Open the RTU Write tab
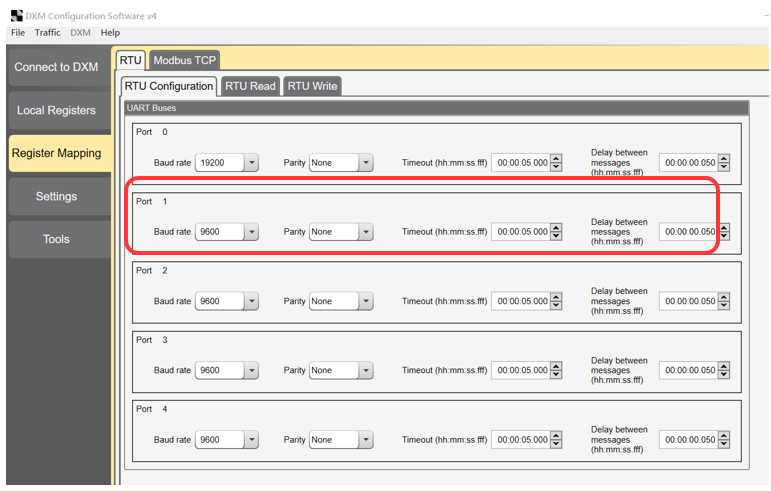Viewport: 771px width, 491px height. tap(312, 86)
